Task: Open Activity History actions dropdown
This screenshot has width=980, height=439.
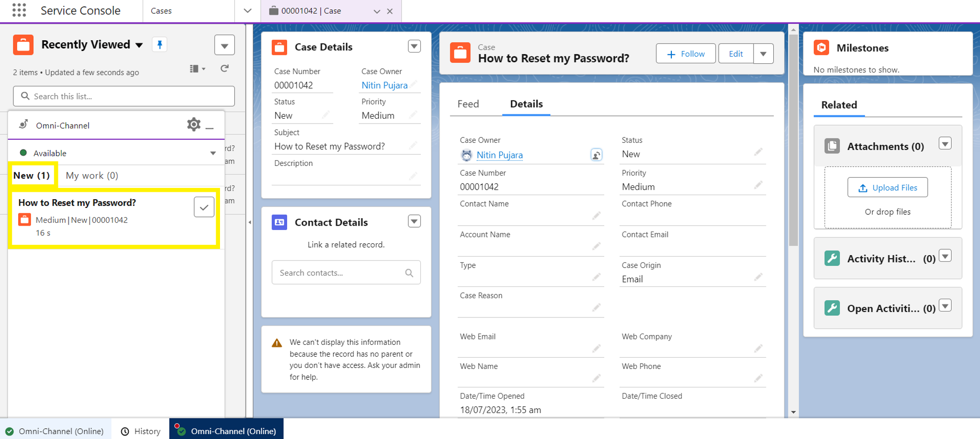Action: point(945,256)
